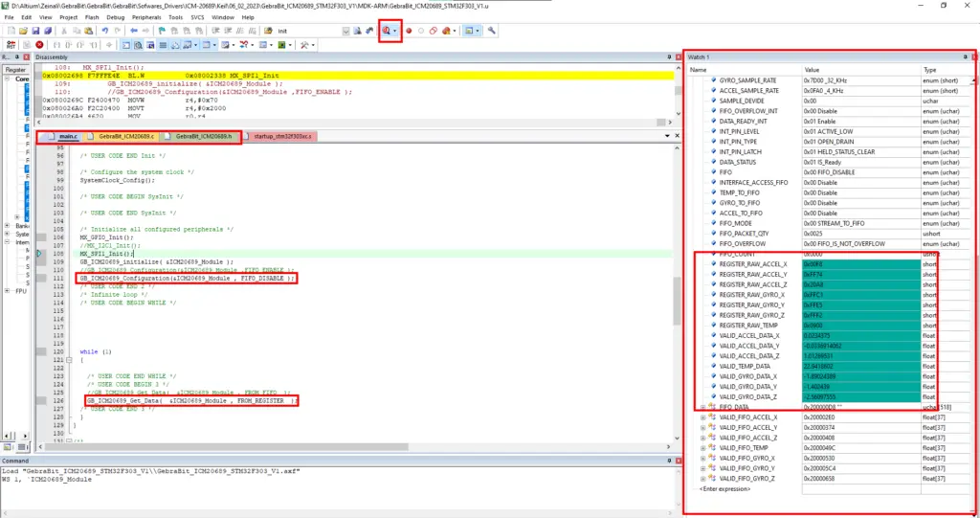Click the Navigate Backwards blue arrow
This screenshot has width=980, height=518.
[x=133, y=31]
